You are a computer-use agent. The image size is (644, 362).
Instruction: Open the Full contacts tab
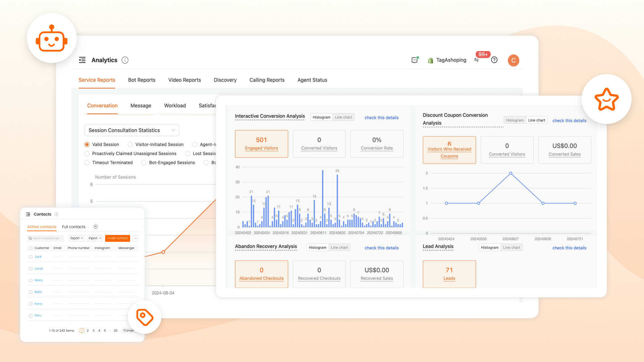coord(73,227)
